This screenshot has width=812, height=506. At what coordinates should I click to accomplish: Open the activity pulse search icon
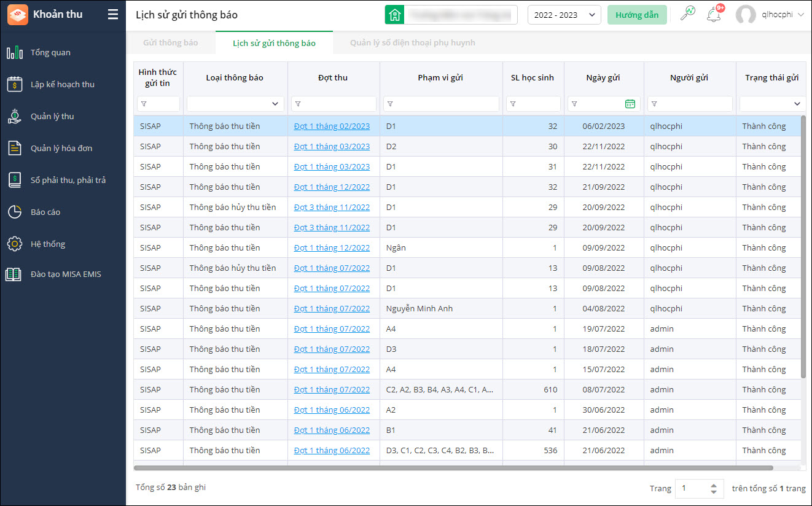pos(688,14)
